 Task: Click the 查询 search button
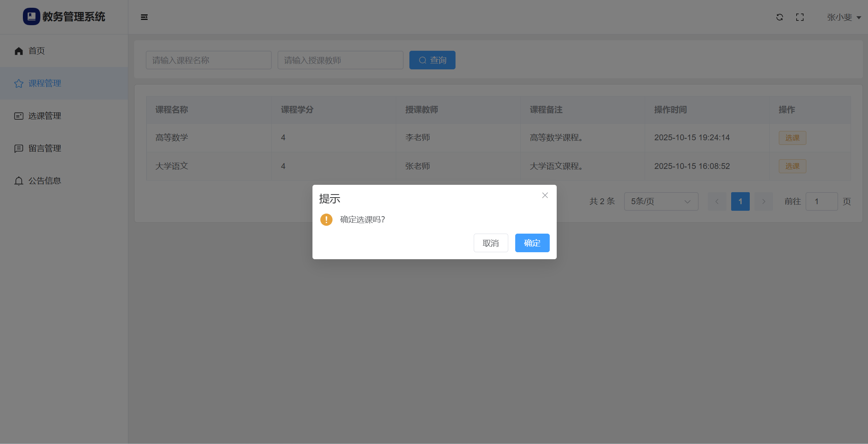pos(432,60)
